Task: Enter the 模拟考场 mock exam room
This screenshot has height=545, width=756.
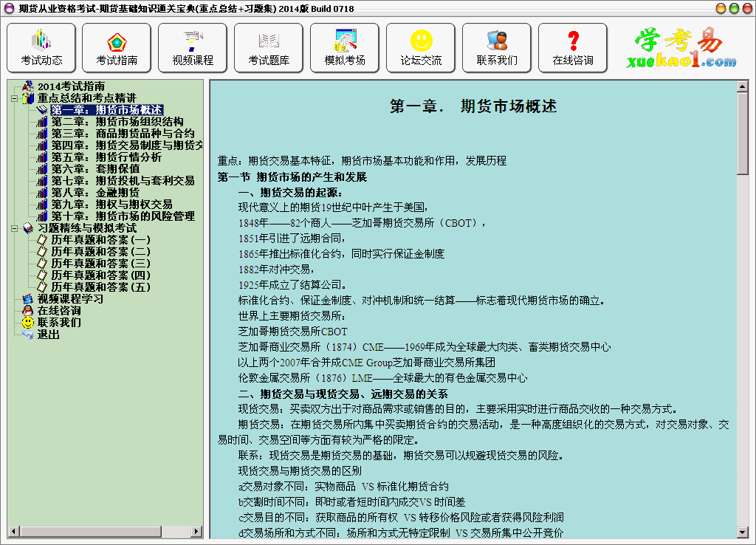Action: click(x=345, y=48)
